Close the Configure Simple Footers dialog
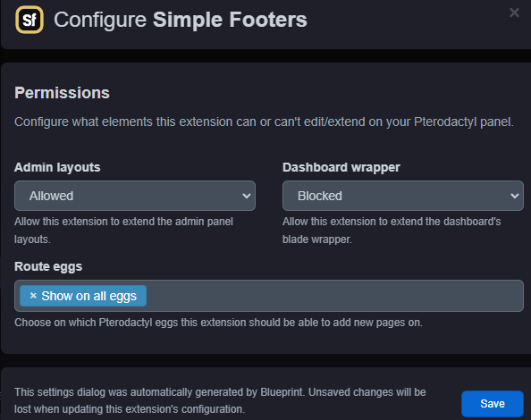 (x=514, y=13)
